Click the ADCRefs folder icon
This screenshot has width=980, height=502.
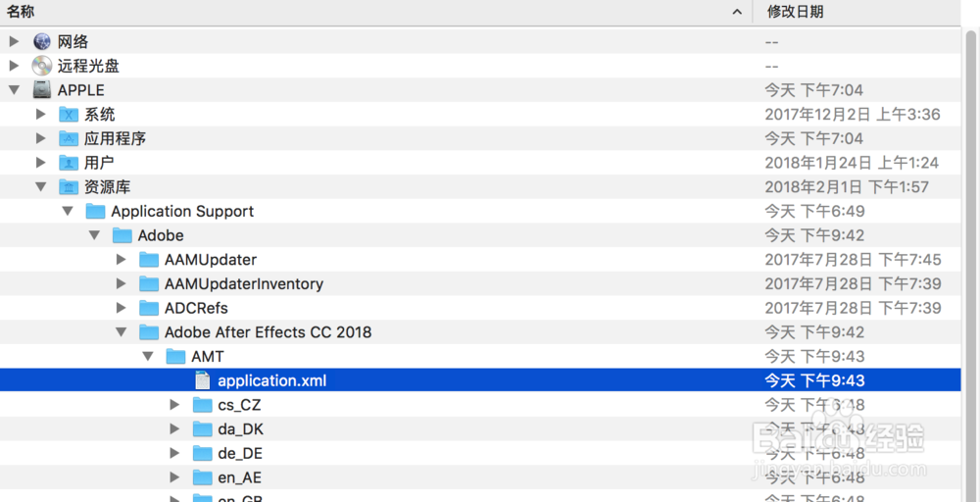click(x=149, y=308)
